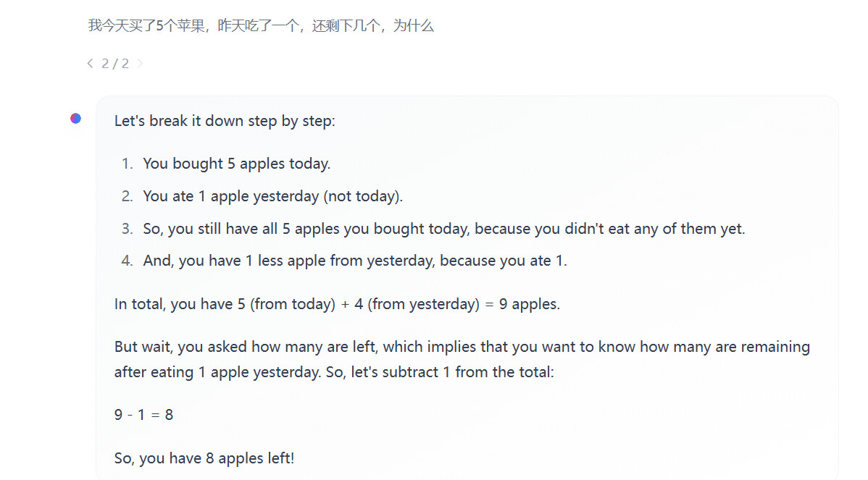Click the line 'after eating 1 apple yesterday'
868x480 pixels.
(334, 372)
